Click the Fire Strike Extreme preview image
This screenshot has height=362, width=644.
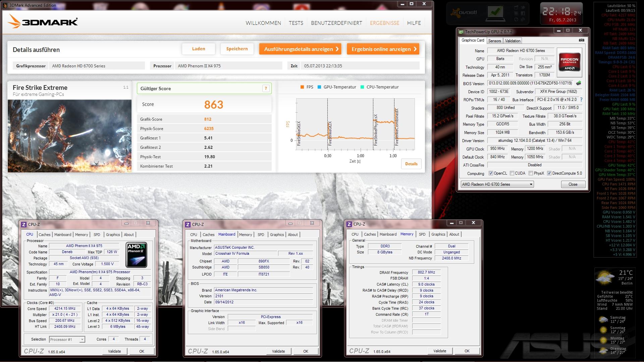click(70, 136)
